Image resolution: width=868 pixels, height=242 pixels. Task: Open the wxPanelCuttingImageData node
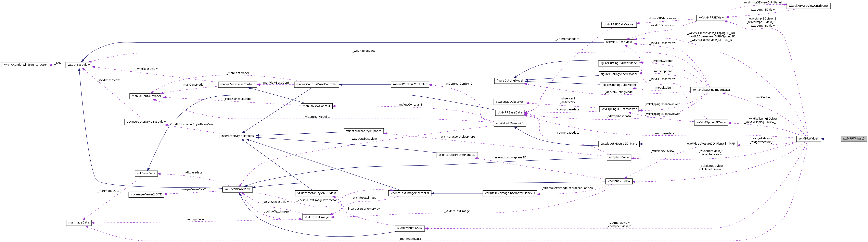click(711, 90)
